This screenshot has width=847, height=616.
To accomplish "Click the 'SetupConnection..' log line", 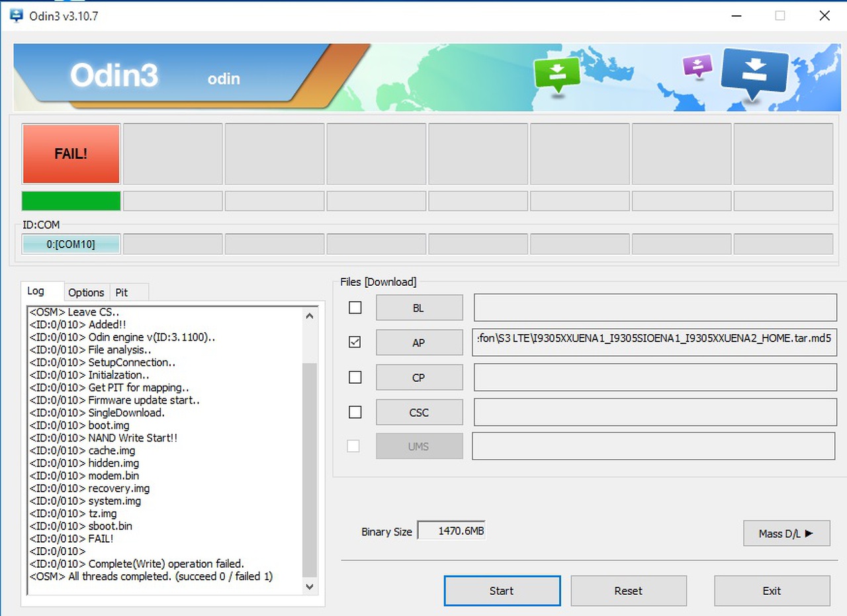I will (103, 363).
